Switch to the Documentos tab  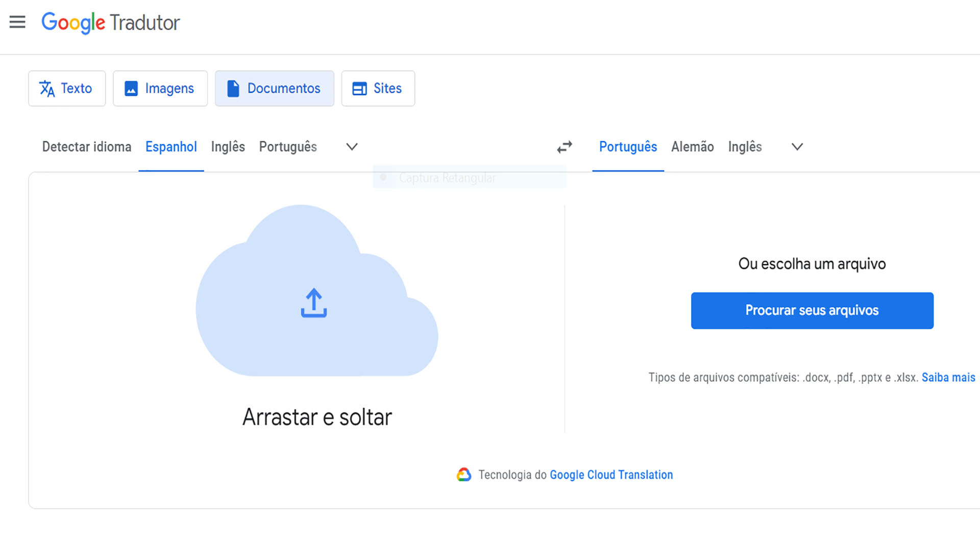(274, 88)
